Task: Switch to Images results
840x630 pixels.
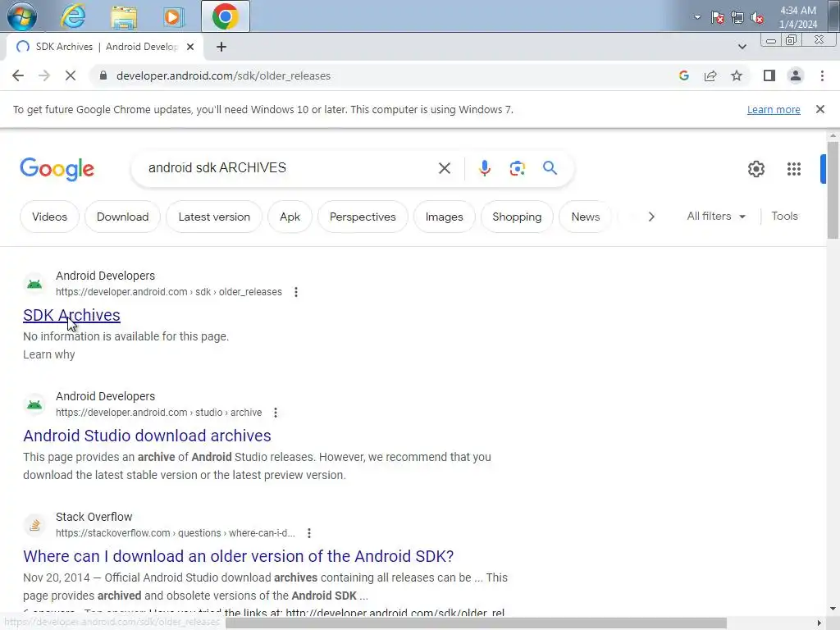Action: click(444, 217)
